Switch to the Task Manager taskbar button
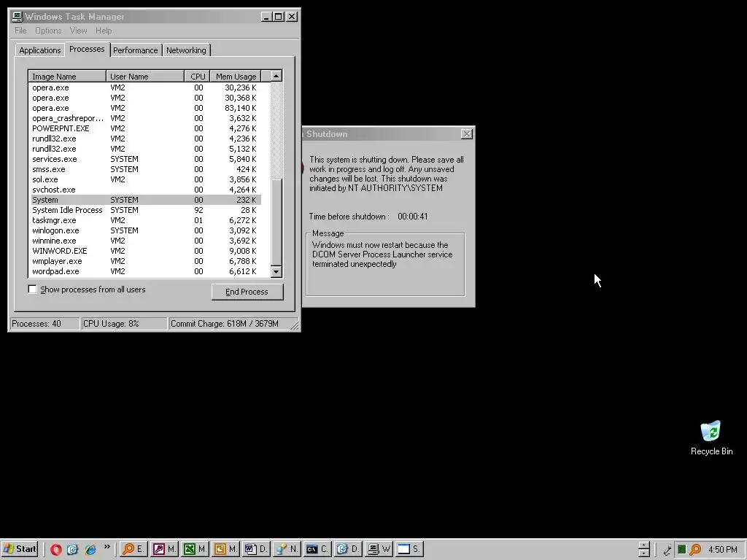The height and width of the screenshot is (560, 747). (379, 549)
